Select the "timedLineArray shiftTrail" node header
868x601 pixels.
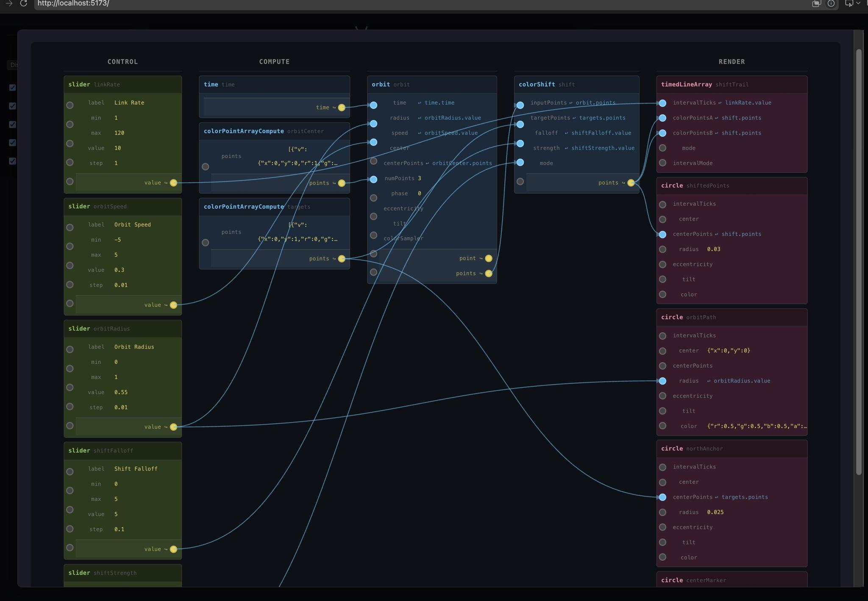coord(732,84)
